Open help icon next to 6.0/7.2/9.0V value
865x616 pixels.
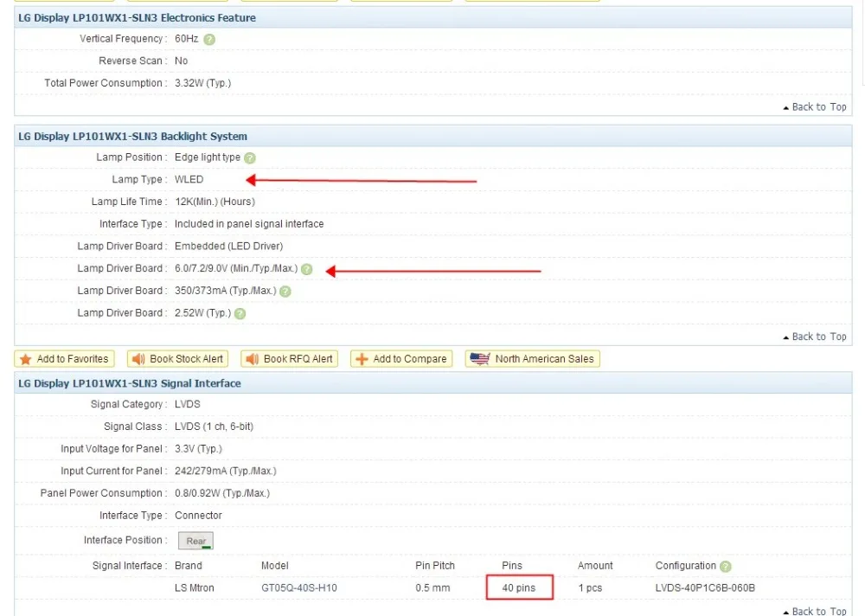pos(307,269)
